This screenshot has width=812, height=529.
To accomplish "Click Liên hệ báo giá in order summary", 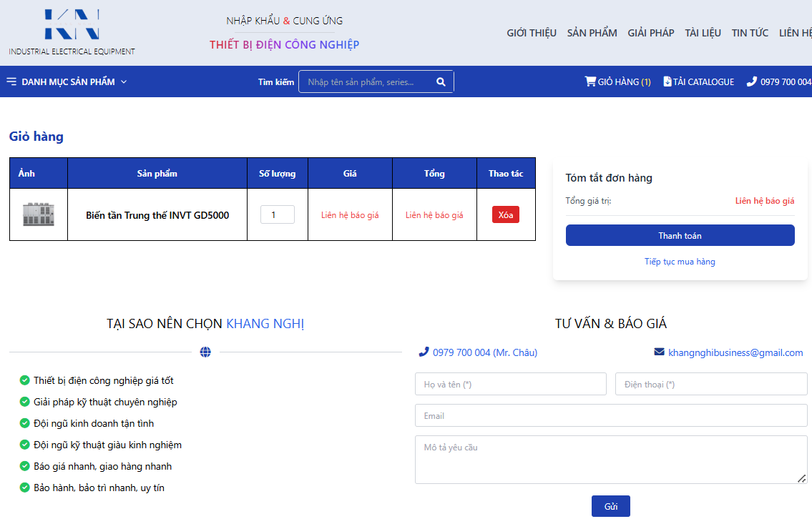I will coord(765,201).
